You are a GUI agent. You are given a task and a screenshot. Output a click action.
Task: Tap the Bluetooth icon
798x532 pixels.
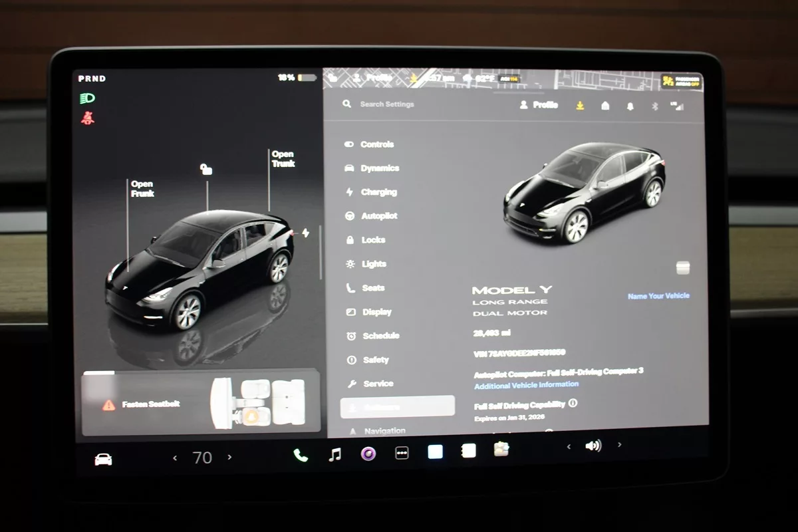(x=654, y=106)
